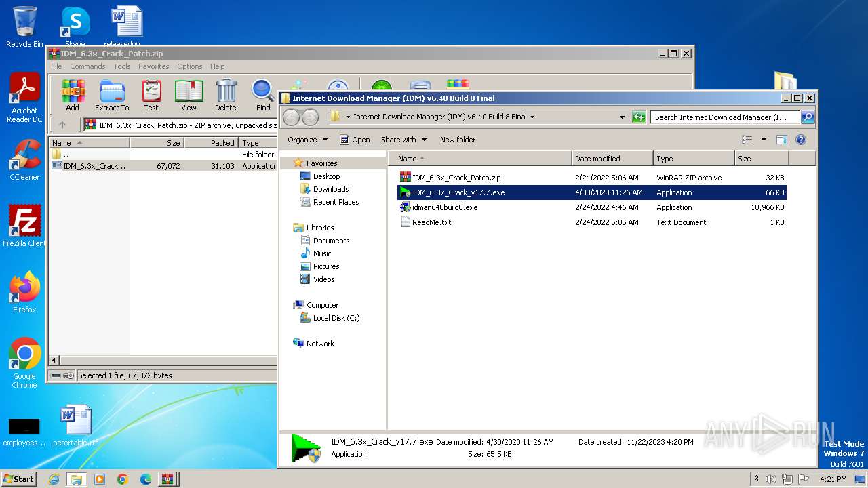Image resolution: width=868 pixels, height=488 pixels.
Task: Click Internet Explorer in taskbar
Action: click(x=54, y=479)
